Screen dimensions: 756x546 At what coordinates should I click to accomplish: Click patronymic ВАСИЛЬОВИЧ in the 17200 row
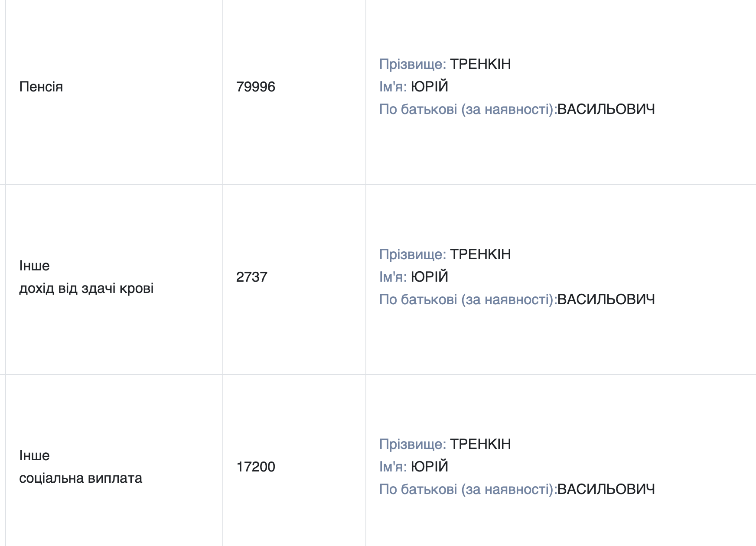606,489
